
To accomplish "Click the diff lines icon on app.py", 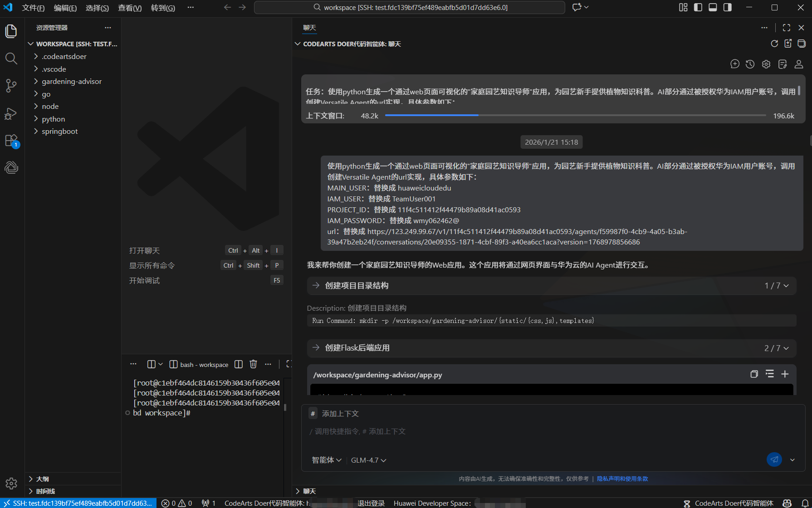I will tap(770, 374).
